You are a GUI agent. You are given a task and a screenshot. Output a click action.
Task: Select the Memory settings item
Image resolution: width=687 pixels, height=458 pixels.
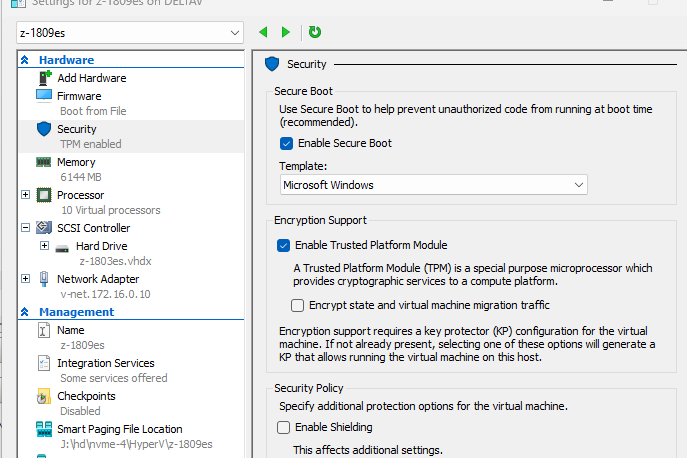(76, 162)
